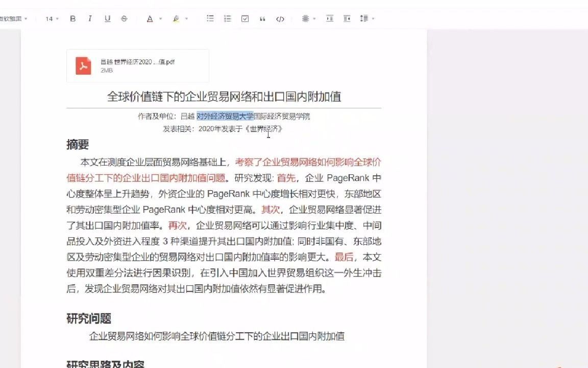The height and width of the screenshot is (368, 588).
Task: Click the red word 其次
Action: click(x=271, y=210)
